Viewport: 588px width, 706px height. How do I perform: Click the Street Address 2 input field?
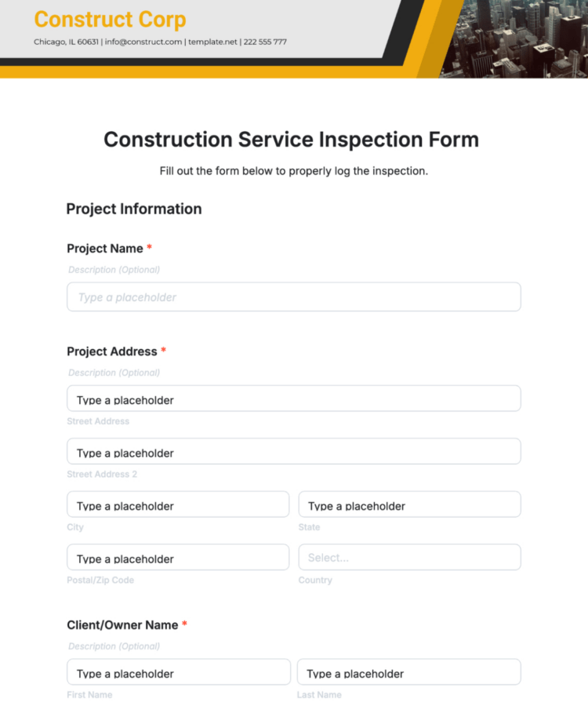(293, 452)
